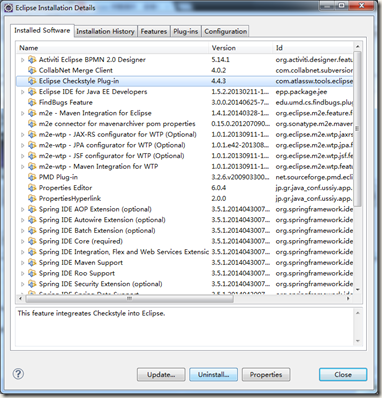The width and height of the screenshot is (382, 398).
Task: Switch to the Installed Software tab
Action: click(x=42, y=30)
